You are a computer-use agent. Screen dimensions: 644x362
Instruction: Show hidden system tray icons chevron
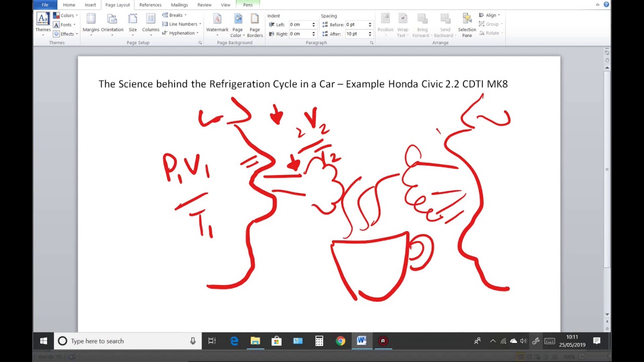[x=493, y=341]
